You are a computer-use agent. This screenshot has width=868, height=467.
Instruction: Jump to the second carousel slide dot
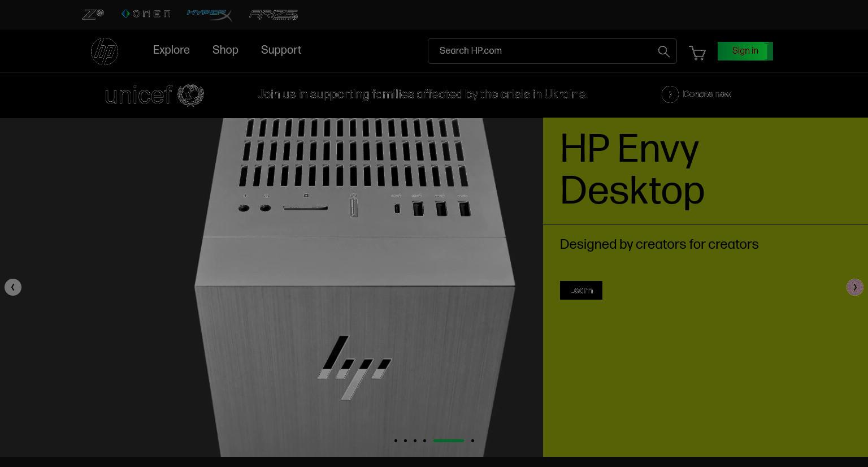point(405,440)
